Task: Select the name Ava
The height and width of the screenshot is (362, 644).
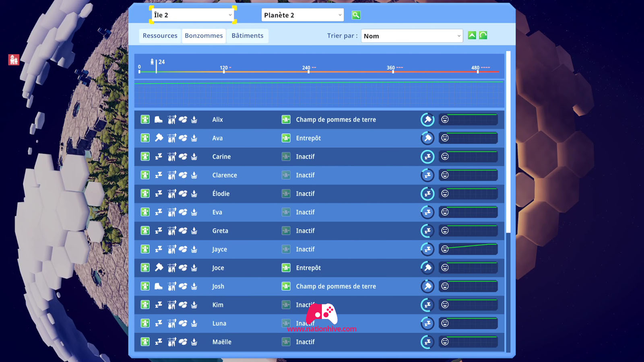Action: (x=217, y=138)
